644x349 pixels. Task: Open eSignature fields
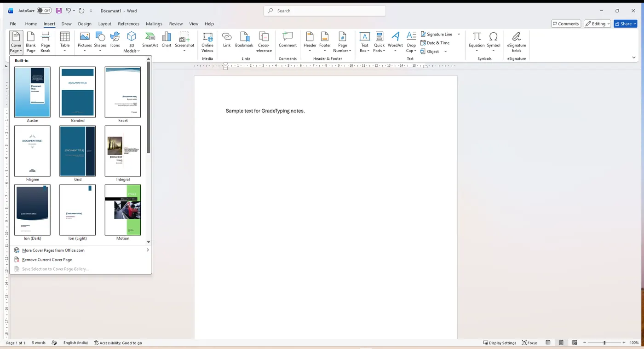tap(517, 42)
